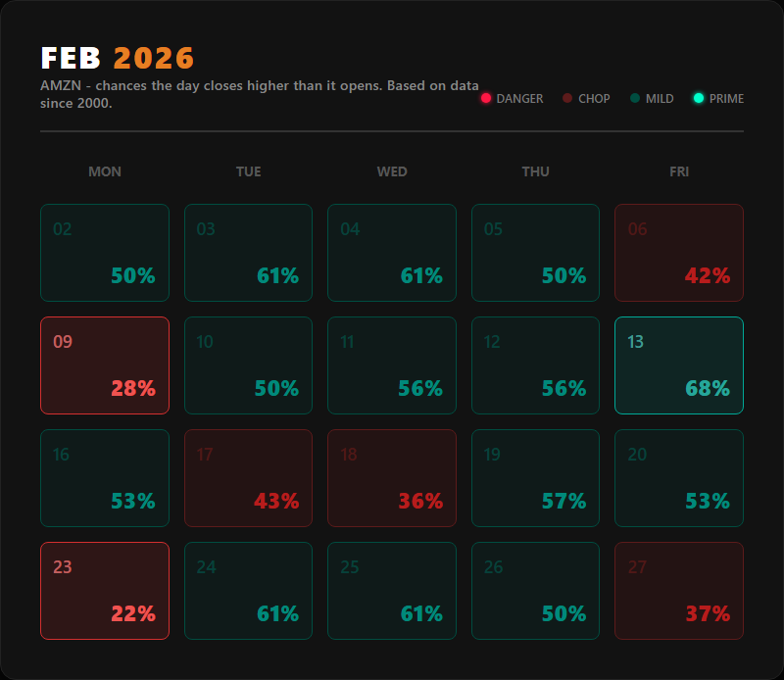Viewport: 784px width, 680px height.
Task: Select the Feb 06 cell showing 42%
Action: tap(679, 252)
